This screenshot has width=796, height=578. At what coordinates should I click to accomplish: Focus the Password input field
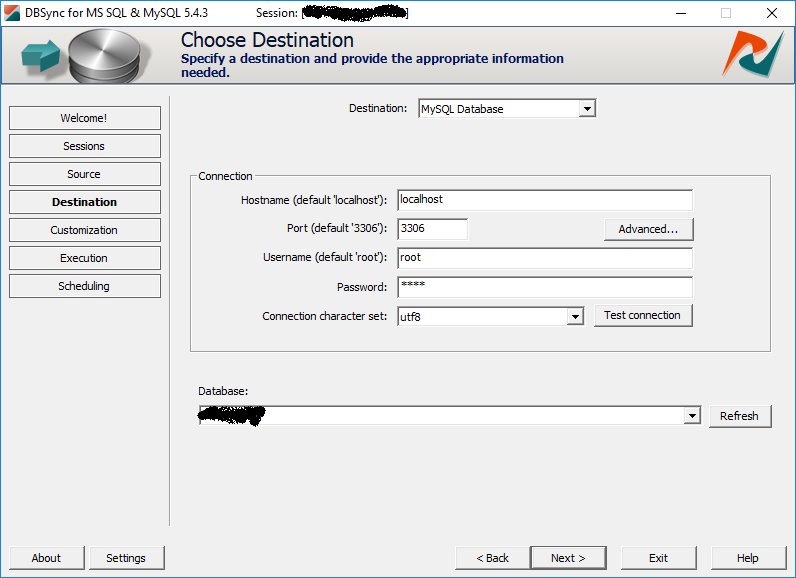[544, 287]
